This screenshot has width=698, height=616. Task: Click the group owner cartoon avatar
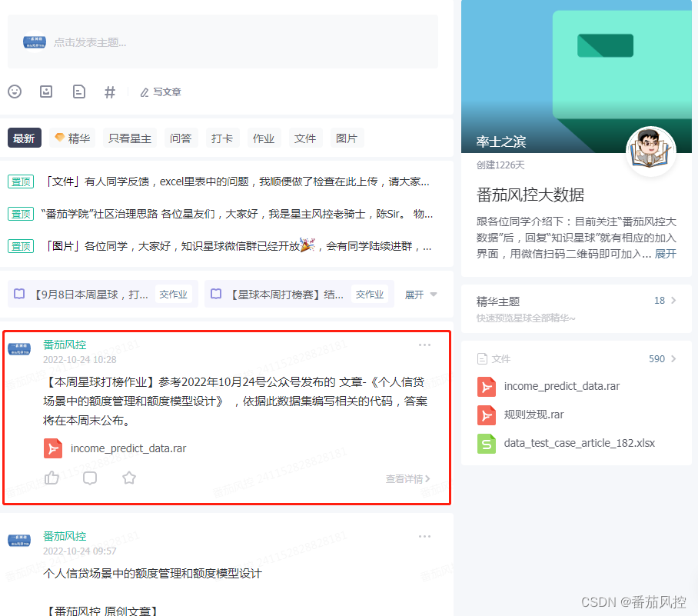[651, 152]
